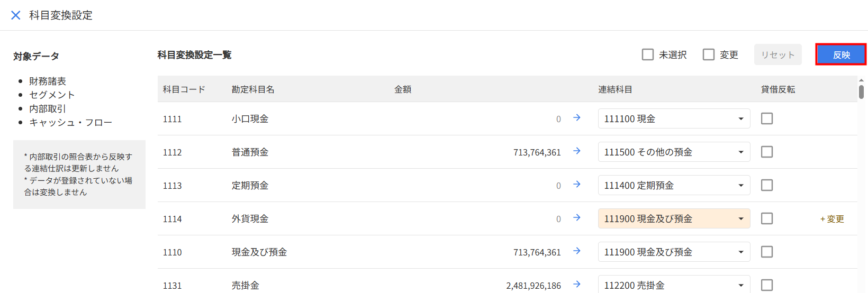Close the 科目変換設定 dialog with X icon
Screen dimensions: 868x293
pyautogui.click(x=16, y=15)
